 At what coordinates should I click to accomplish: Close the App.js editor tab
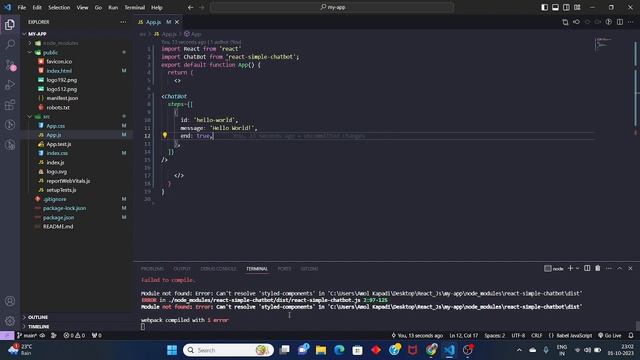pos(177,22)
